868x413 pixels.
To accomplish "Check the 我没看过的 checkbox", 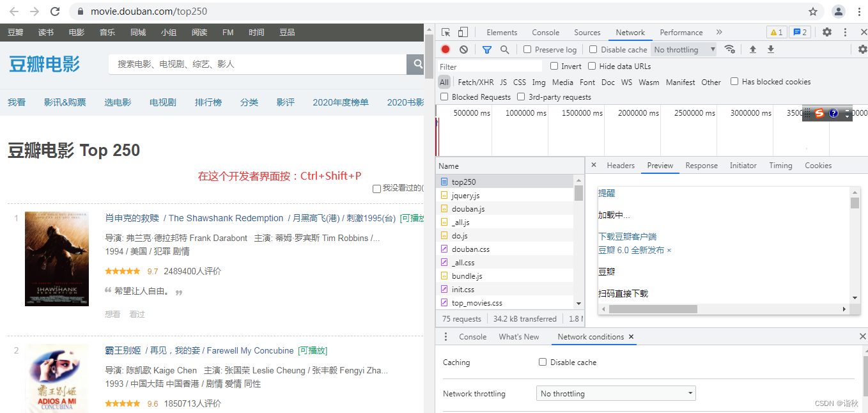I will point(376,189).
